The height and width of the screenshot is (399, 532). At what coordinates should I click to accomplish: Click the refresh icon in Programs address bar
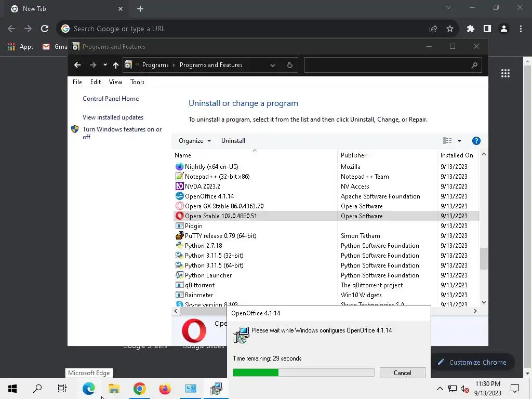(289, 65)
